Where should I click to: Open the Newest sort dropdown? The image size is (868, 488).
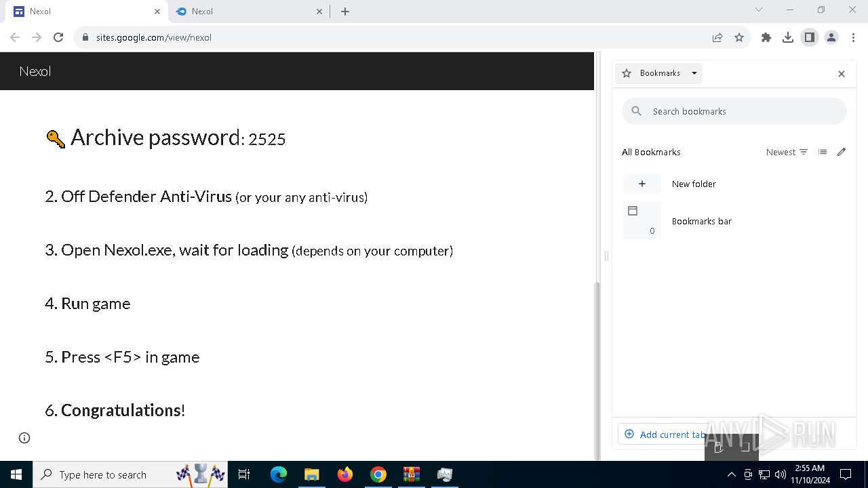tap(787, 152)
